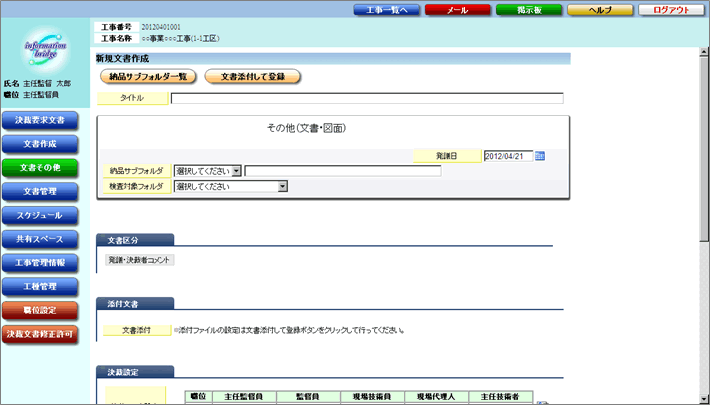This screenshot has width=710, height=405.
Task: Open メール from the top bar
Action: [x=457, y=9]
